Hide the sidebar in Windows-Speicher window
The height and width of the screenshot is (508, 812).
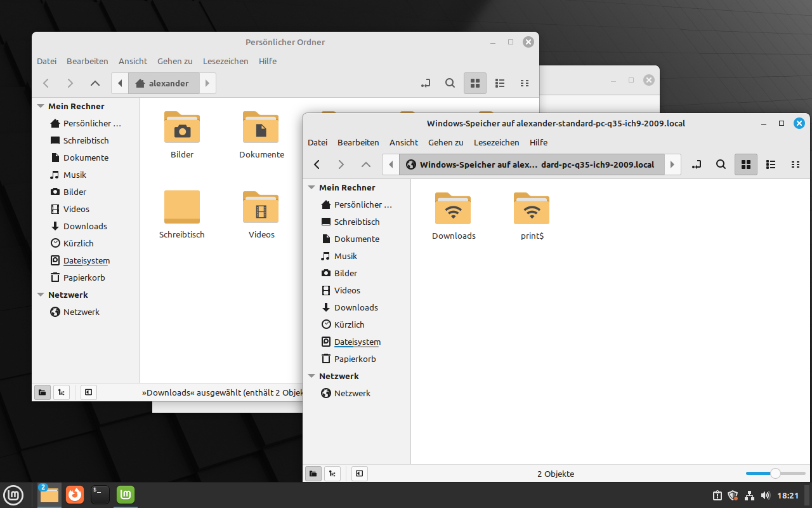click(360, 474)
